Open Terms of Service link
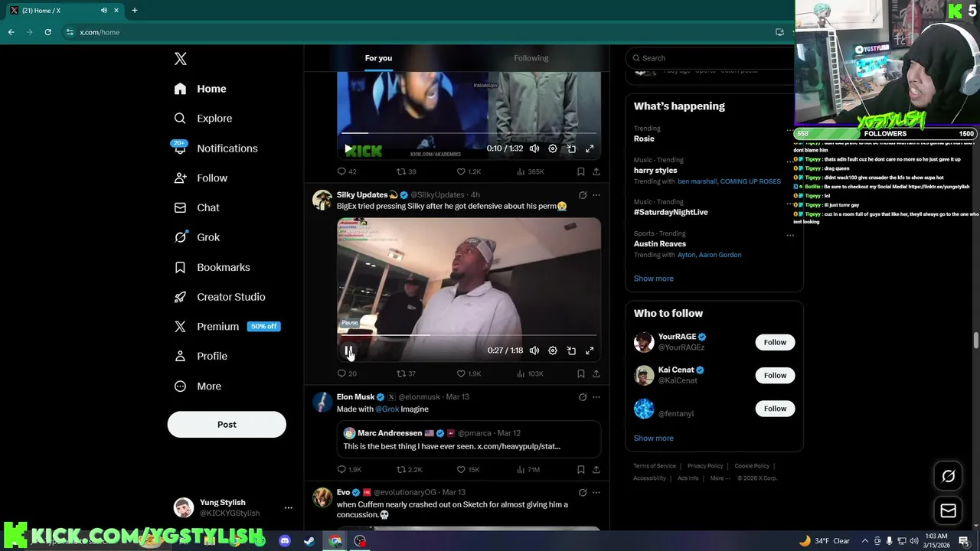Viewport: 980px width, 551px height. pyautogui.click(x=655, y=466)
